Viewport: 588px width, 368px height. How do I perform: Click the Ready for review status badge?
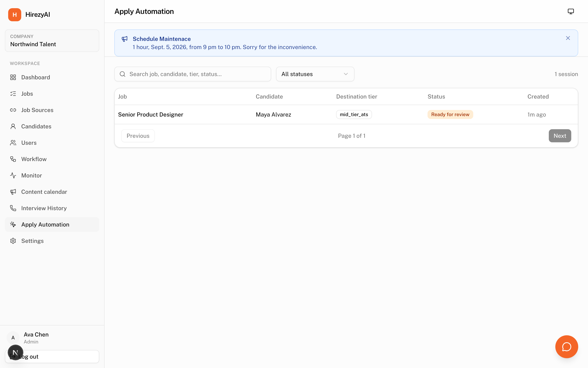(450, 115)
